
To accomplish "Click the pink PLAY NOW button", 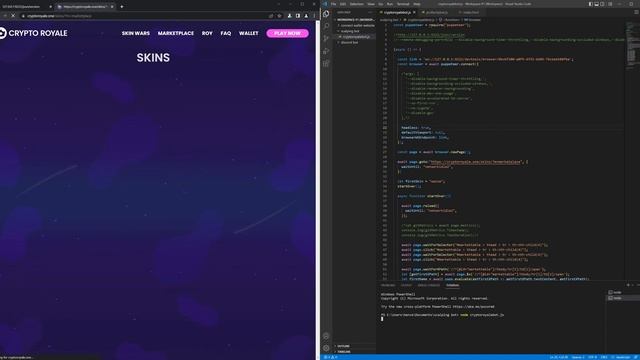I will pos(287,33).
